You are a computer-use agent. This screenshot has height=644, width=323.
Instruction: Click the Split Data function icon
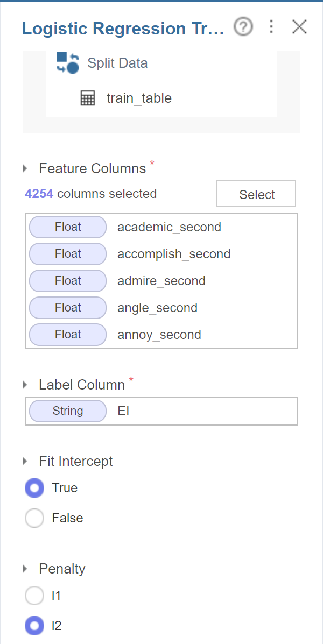[x=68, y=63]
